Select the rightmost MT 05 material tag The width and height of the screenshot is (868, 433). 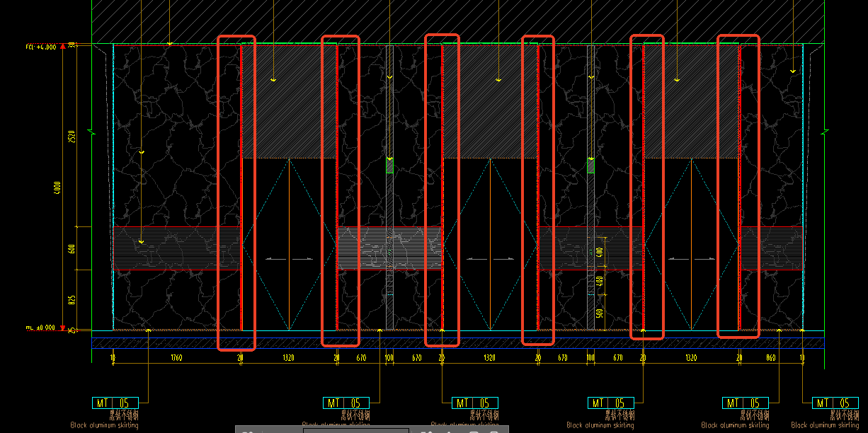[x=835, y=403]
